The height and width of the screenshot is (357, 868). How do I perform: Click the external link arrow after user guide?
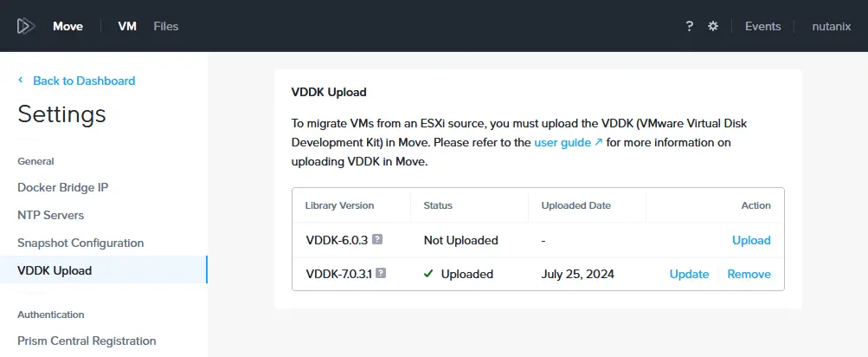pyautogui.click(x=598, y=142)
